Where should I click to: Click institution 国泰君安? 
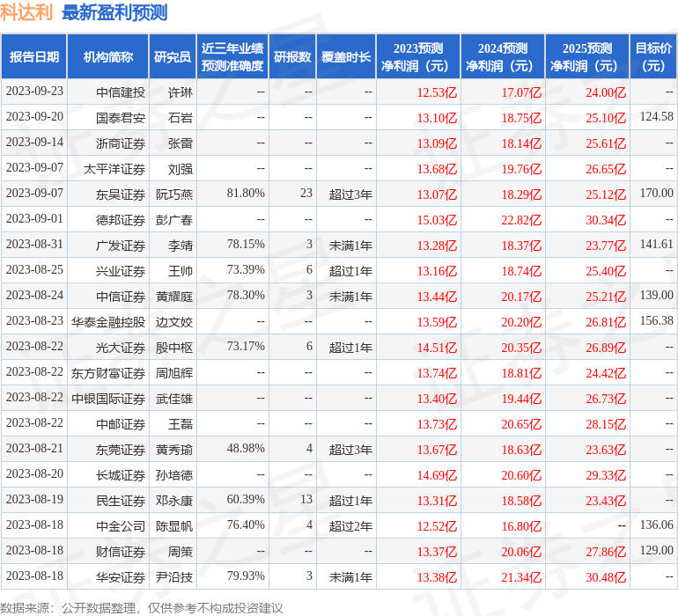121,118
